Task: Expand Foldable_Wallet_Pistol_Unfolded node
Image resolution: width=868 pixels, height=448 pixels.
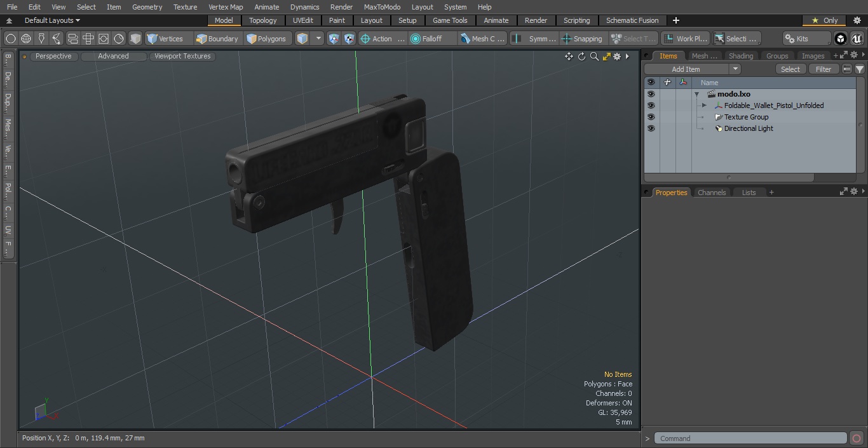Action: 704,105
